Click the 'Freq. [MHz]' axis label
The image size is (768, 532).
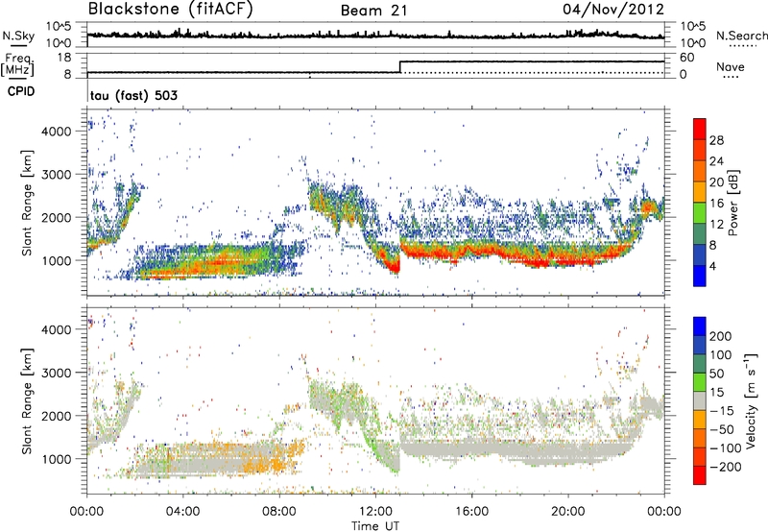click(17, 65)
